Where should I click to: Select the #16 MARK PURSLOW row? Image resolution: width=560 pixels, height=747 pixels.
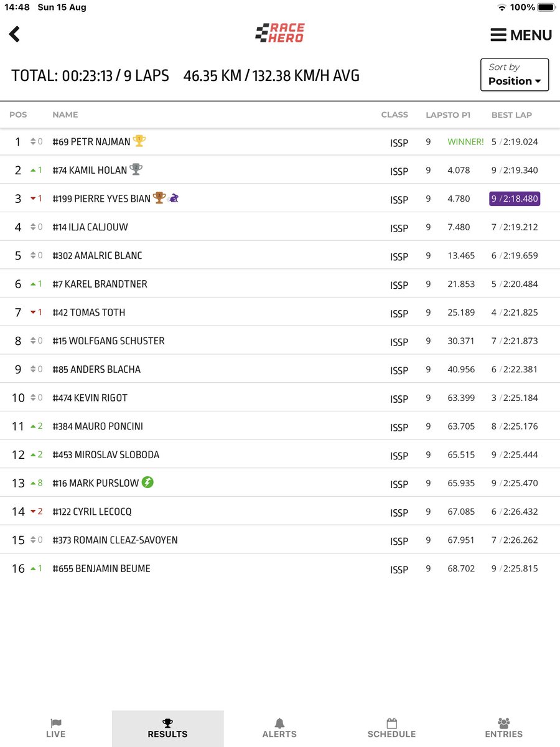coord(280,483)
